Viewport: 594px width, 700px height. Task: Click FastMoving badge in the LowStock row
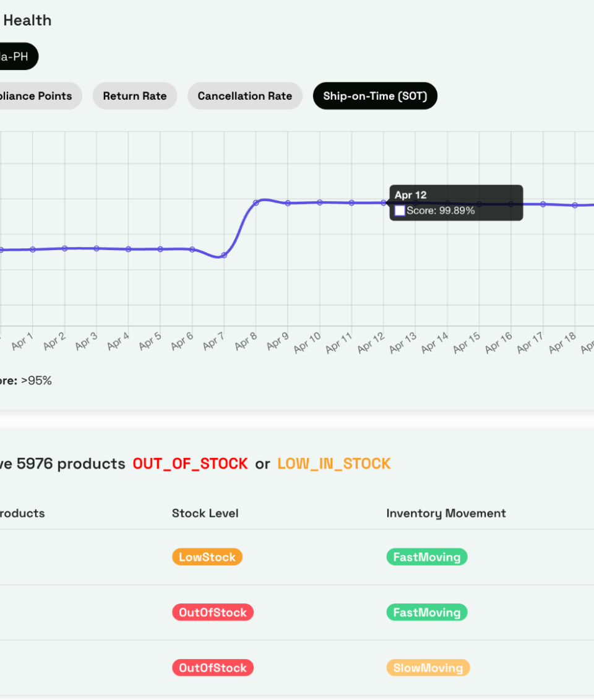pos(426,557)
